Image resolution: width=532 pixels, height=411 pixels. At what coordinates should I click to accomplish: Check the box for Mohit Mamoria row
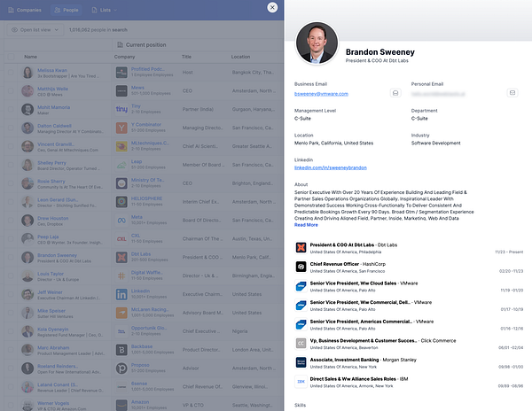[x=11, y=109]
